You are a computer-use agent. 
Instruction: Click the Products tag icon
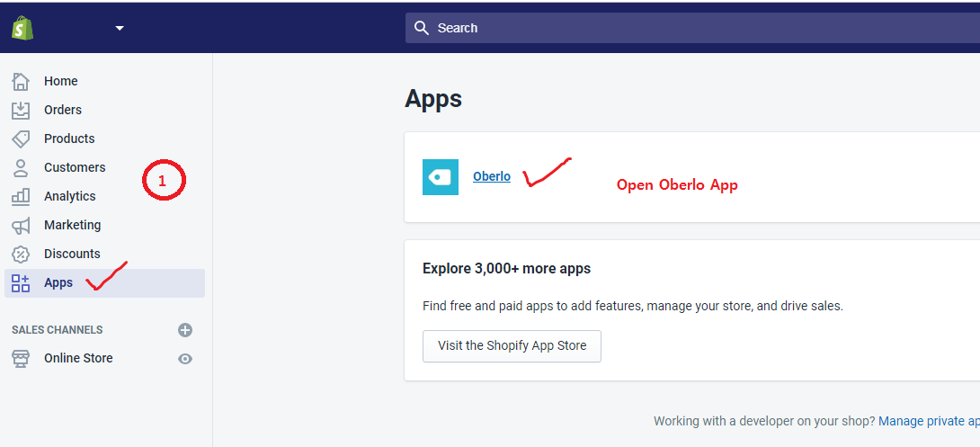point(21,139)
